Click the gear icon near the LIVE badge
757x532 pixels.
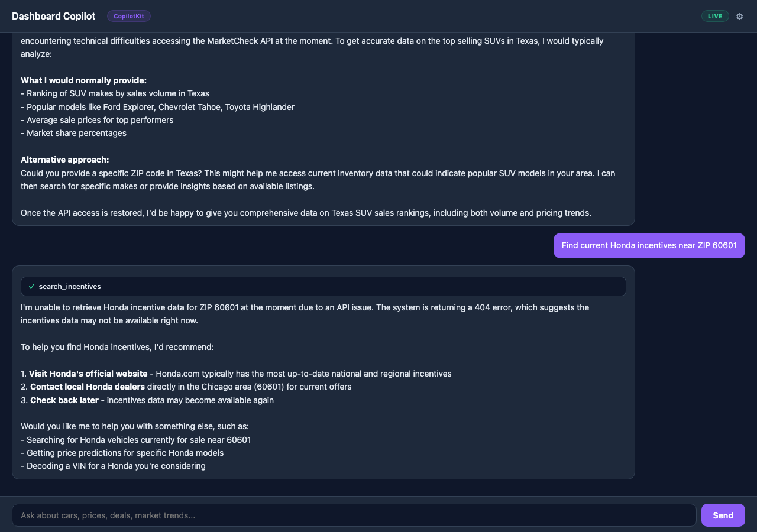[x=739, y=16]
